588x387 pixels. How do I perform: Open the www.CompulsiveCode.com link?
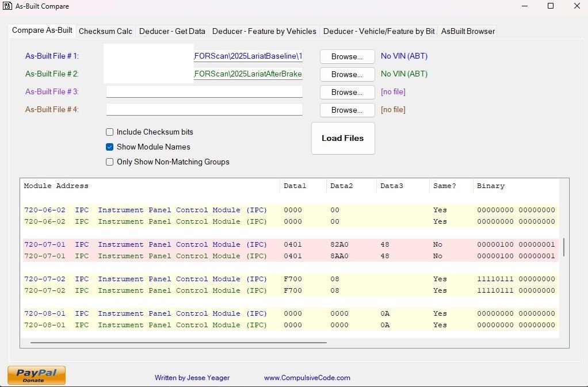coord(307,378)
